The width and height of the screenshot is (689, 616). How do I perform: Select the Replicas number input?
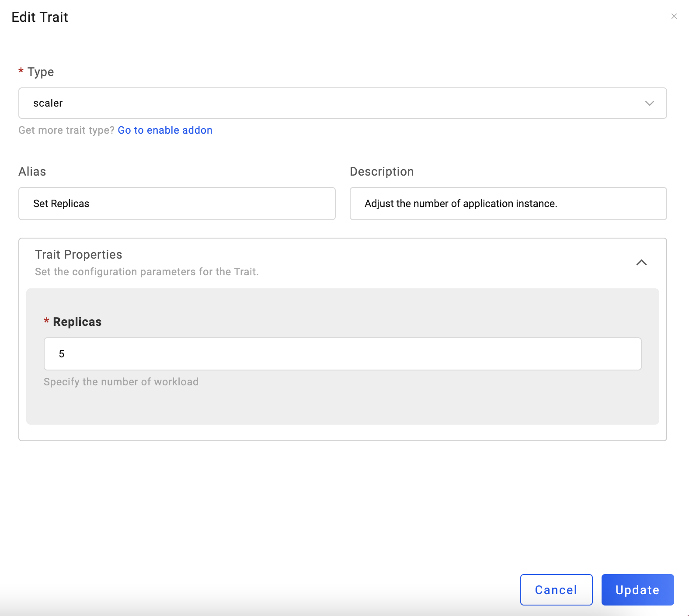(342, 354)
